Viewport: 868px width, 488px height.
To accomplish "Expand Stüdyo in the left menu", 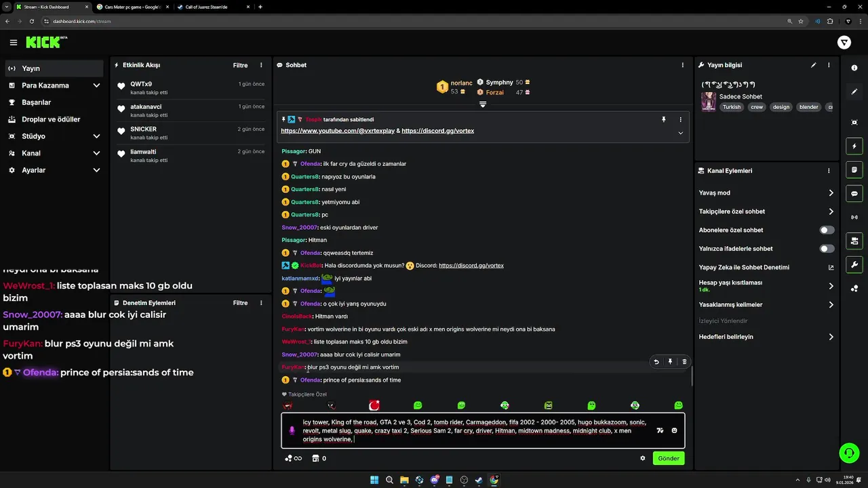I will (96, 136).
